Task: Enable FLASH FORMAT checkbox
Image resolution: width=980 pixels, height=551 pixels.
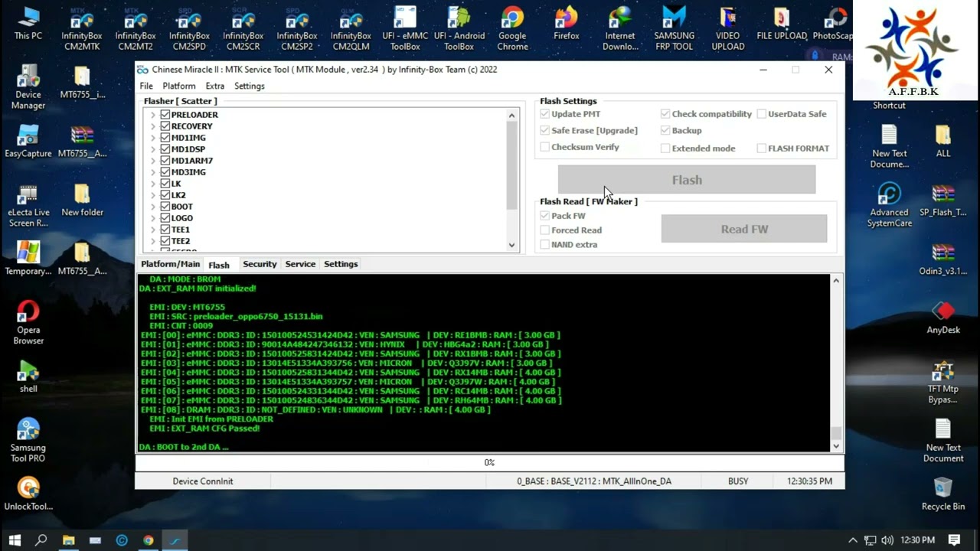Action: tap(762, 148)
